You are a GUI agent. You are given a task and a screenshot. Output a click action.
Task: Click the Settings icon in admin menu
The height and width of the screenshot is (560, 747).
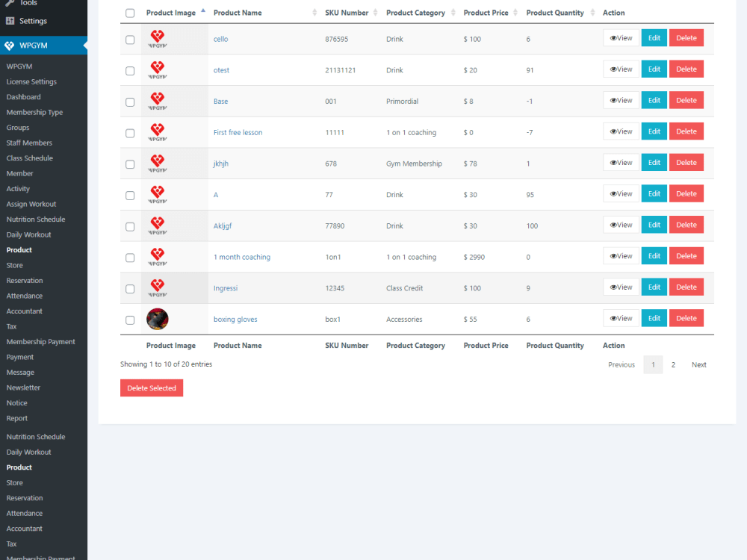click(10, 21)
